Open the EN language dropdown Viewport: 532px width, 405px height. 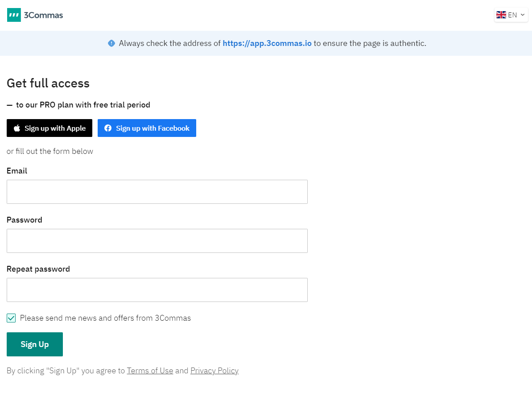pos(512,15)
